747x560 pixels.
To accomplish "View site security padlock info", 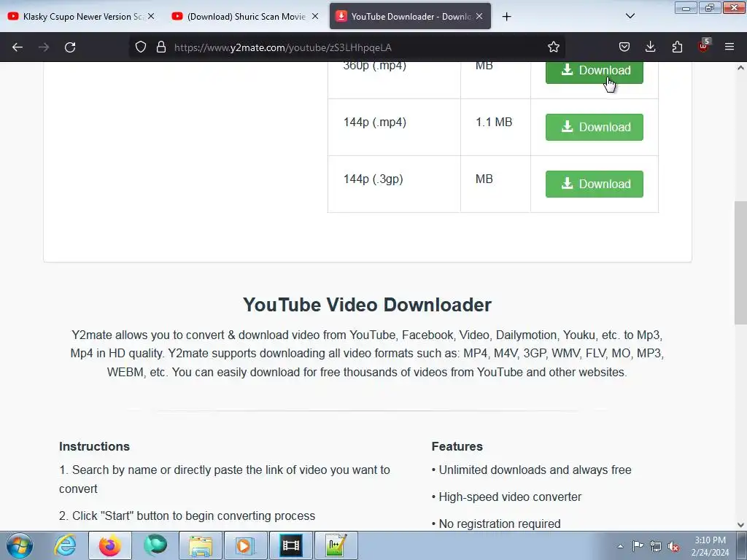I will tap(161, 47).
